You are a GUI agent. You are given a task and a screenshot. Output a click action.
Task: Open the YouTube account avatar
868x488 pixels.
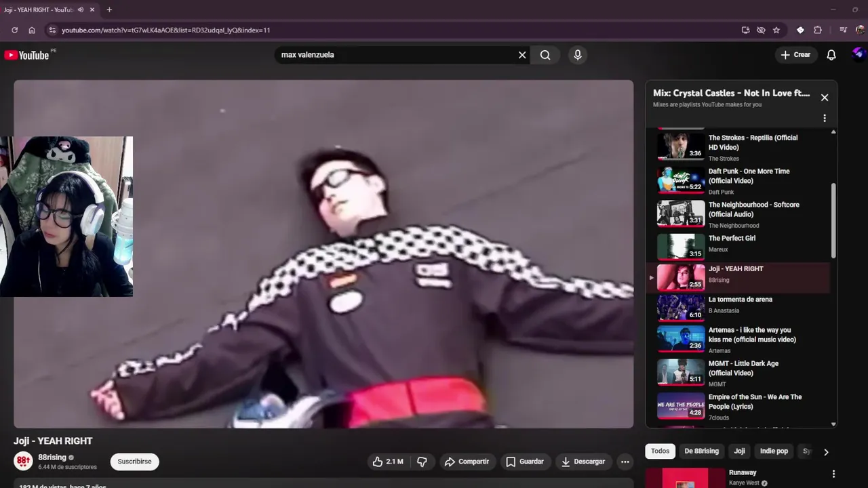[859, 54]
